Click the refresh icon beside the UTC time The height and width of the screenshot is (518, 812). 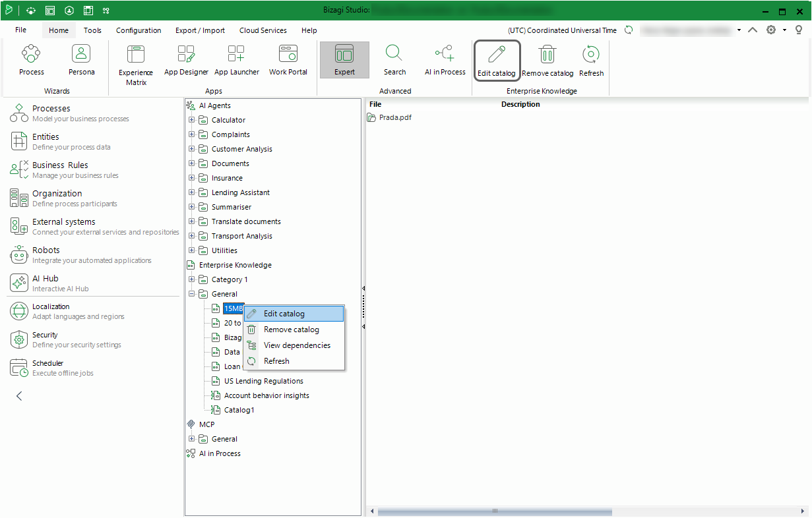[x=629, y=30]
